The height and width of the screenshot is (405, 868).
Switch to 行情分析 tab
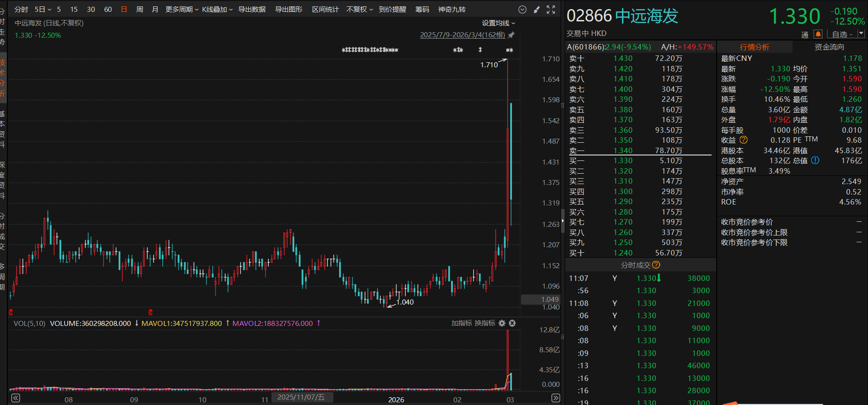755,47
